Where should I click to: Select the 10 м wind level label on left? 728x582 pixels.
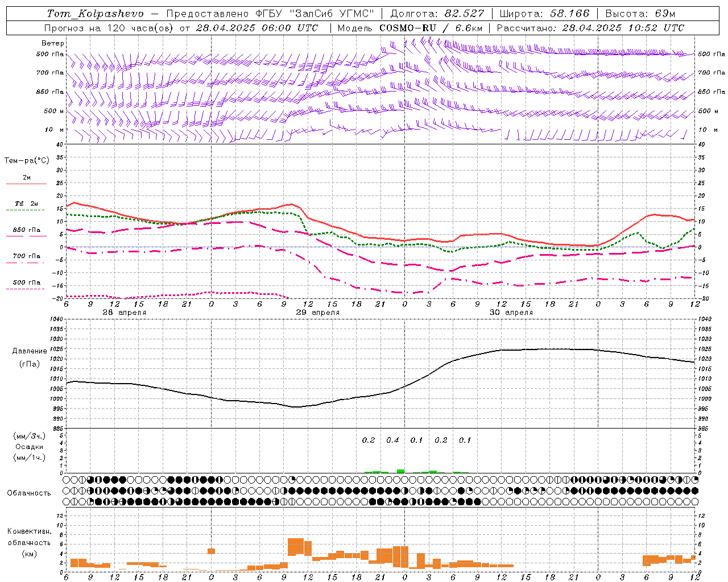tap(55, 130)
